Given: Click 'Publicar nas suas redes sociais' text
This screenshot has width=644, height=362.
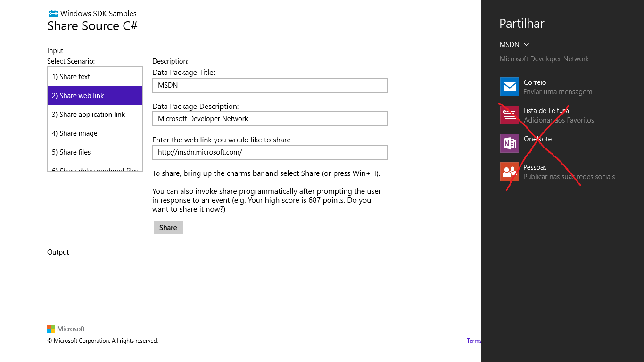Looking at the screenshot, I should pyautogui.click(x=569, y=177).
